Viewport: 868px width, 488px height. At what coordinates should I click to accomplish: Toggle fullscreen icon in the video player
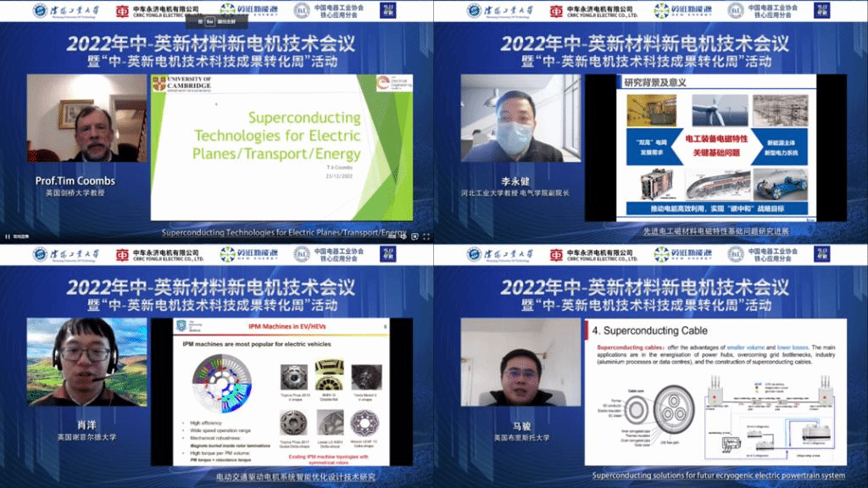426,236
